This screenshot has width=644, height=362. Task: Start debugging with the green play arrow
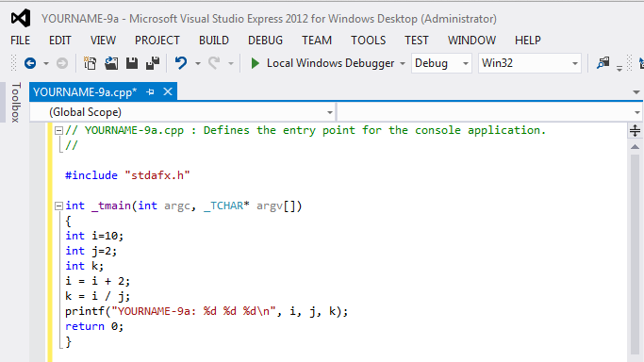[x=255, y=63]
